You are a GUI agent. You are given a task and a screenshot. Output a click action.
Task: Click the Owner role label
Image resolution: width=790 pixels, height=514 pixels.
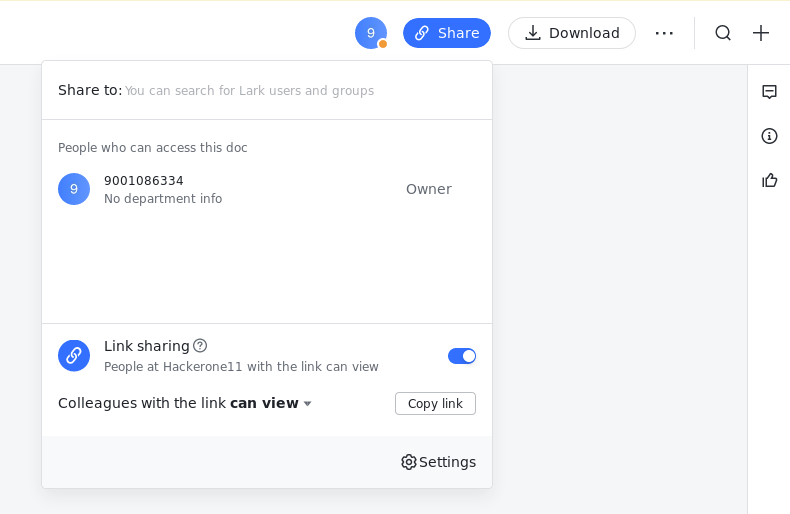[x=429, y=189]
